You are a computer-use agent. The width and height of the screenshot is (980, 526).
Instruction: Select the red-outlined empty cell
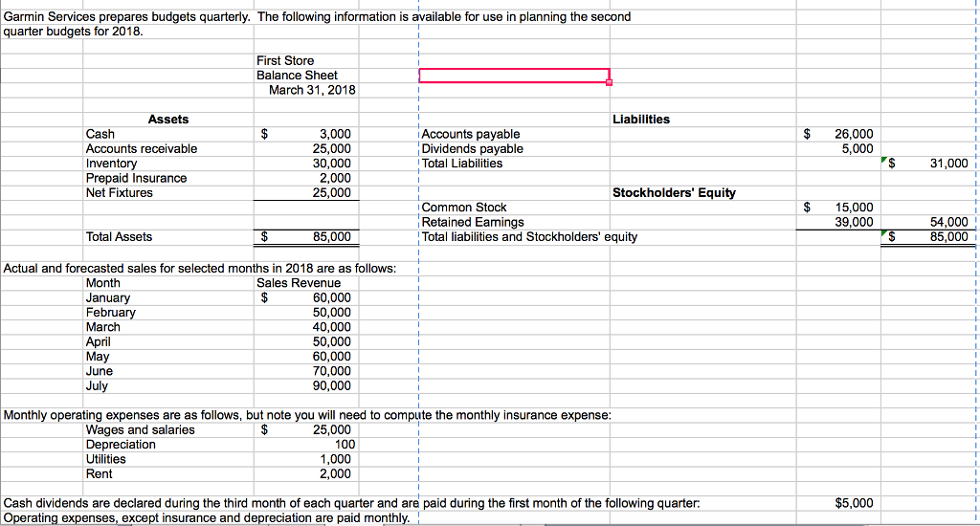pyautogui.click(x=514, y=75)
